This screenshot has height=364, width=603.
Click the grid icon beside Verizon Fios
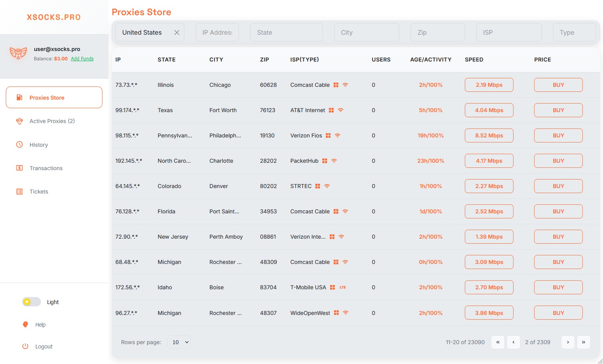tap(328, 135)
